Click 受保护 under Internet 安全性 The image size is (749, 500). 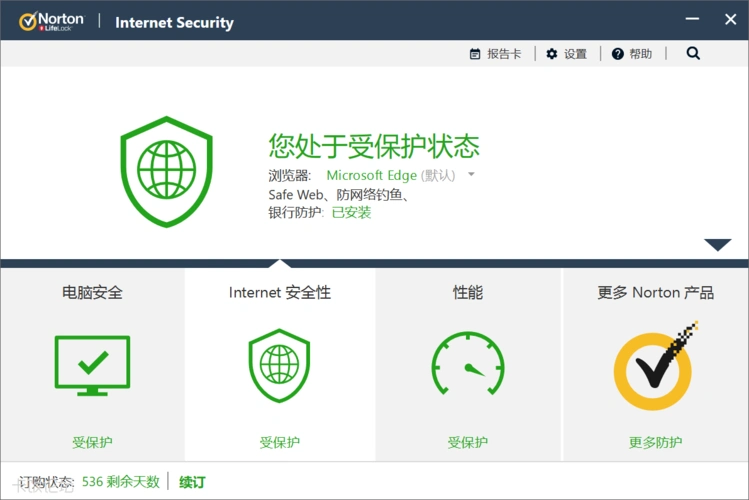279,442
